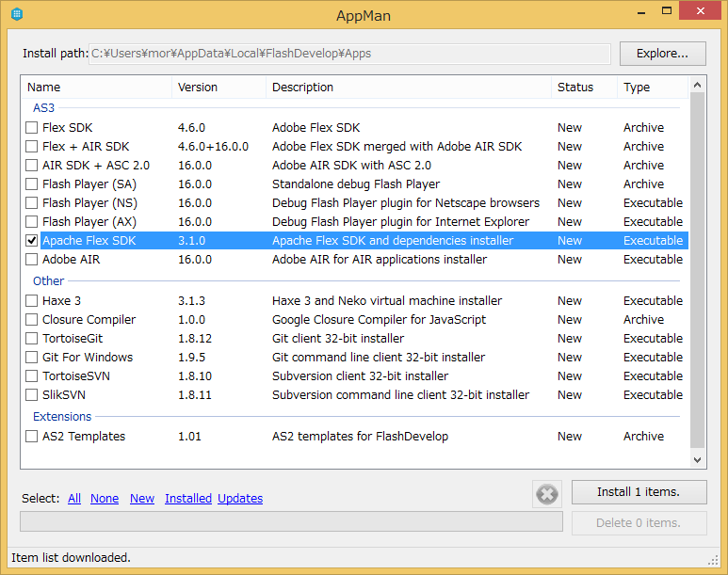Image resolution: width=728 pixels, height=575 pixels.
Task: Tick the Flash Player (SA) checkbox
Action: [32, 184]
